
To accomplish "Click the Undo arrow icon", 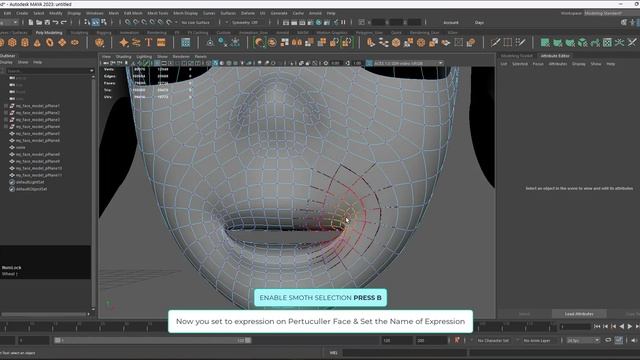I will [56, 22].
